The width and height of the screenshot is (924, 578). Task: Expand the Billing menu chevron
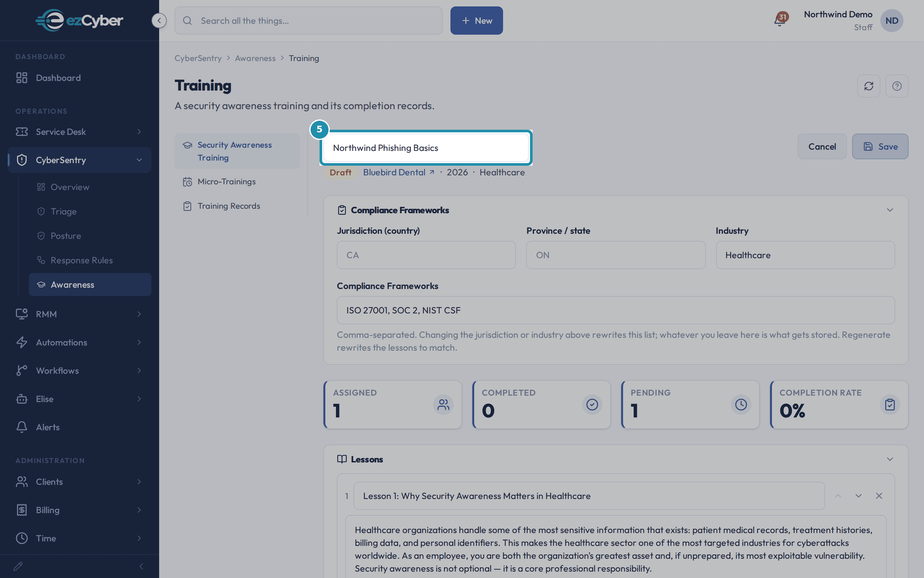click(139, 510)
